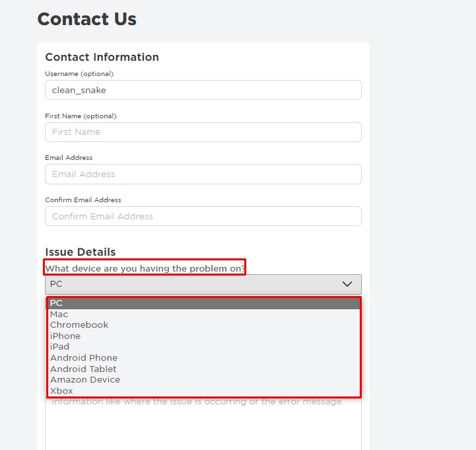Choose iPad from the device list
The height and width of the screenshot is (450, 476).
tap(60, 347)
